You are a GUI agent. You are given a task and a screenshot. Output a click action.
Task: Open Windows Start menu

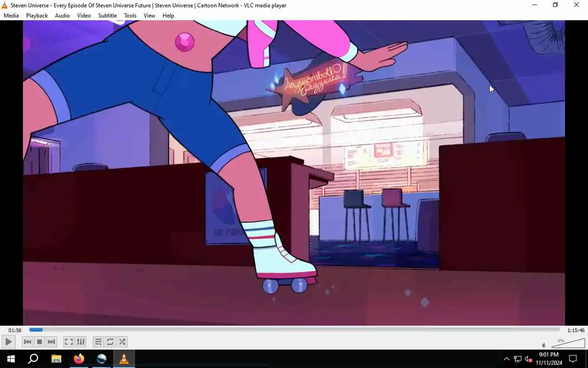pos(11,359)
